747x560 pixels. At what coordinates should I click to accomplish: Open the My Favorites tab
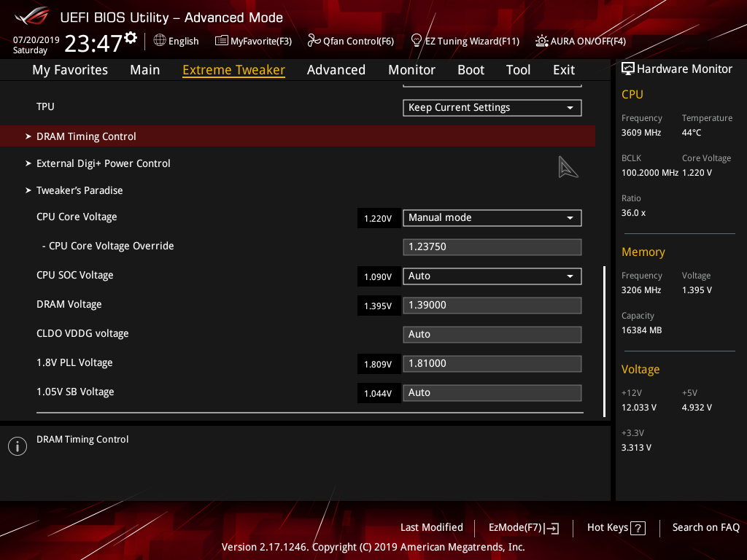point(70,70)
